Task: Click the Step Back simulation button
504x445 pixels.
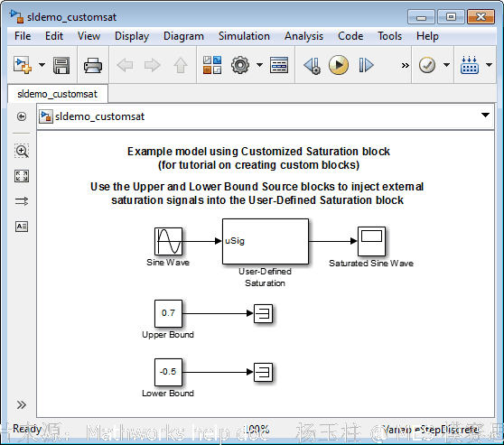Action: click(x=312, y=65)
